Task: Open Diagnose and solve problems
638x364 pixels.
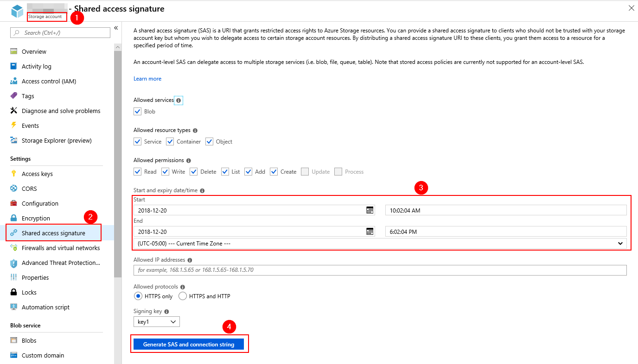Action: tap(61, 110)
